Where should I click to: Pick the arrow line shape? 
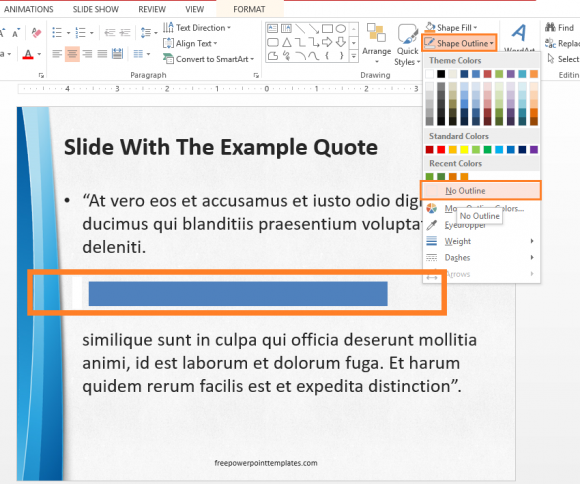314,28
